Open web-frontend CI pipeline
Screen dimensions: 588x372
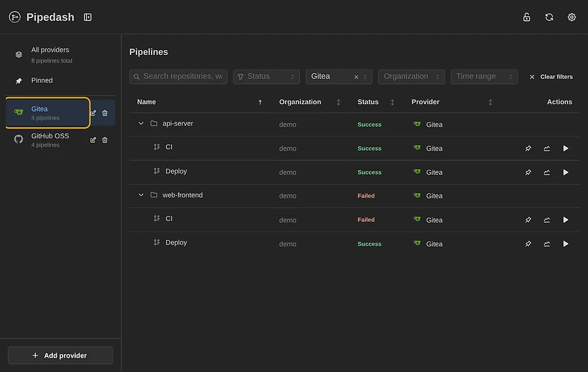click(169, 219)
